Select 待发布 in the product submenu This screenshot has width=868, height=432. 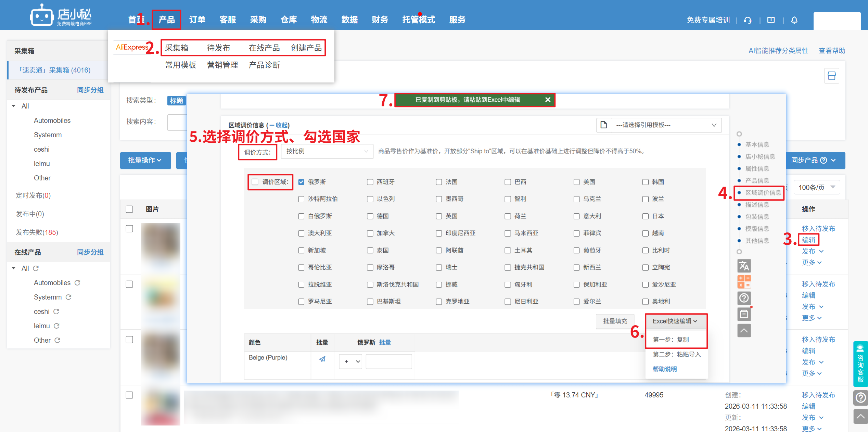218,48
